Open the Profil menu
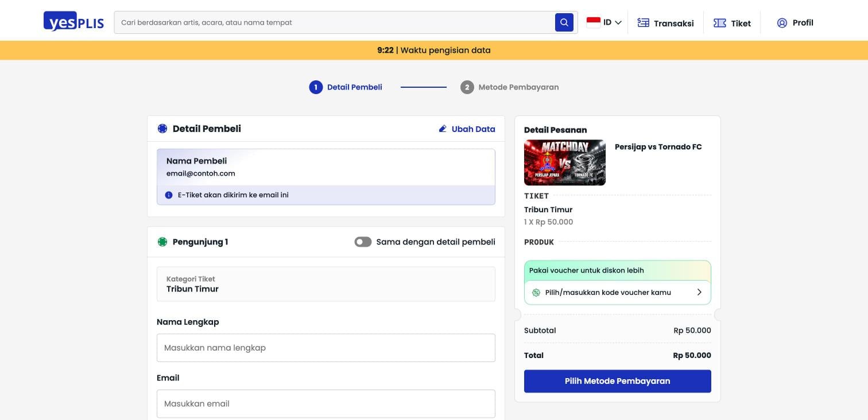The height and width of the screenshot is (420, 868). click(x=795, y=23)
